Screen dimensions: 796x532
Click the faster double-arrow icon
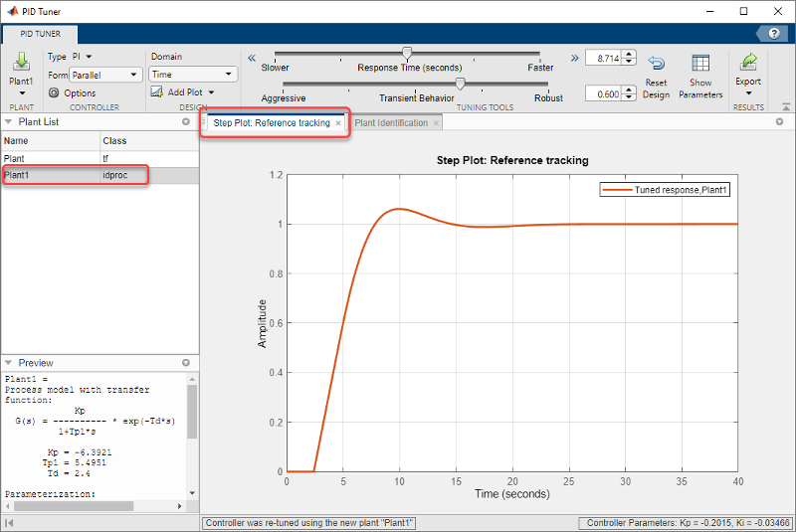coord(573,58)
